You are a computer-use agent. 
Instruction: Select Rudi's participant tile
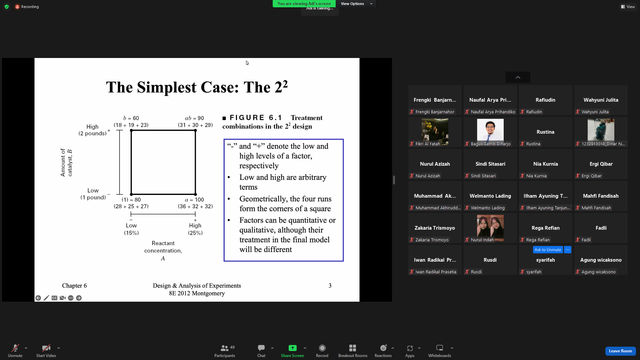tap(490, 260)
